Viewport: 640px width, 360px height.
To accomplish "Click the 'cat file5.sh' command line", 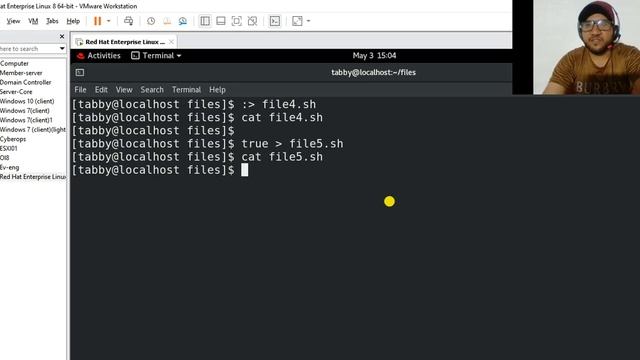I will pyautogui.click(x=282, y=157).
